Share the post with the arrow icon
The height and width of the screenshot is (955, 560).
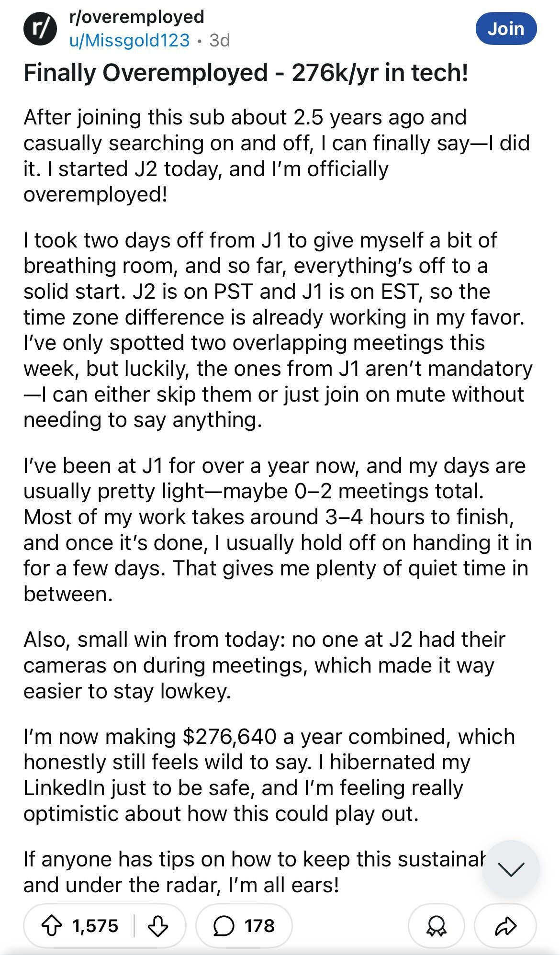pyautogui.click(x=505, y=926)
